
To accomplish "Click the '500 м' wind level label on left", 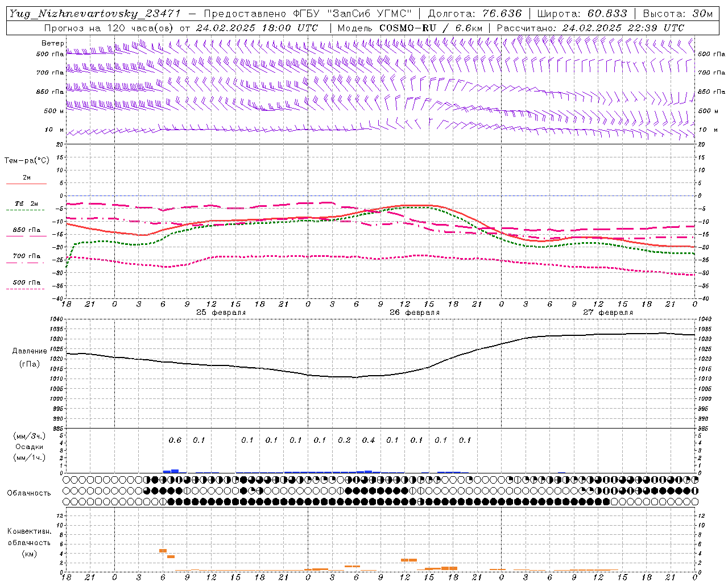I will click(x=54, y=111).
